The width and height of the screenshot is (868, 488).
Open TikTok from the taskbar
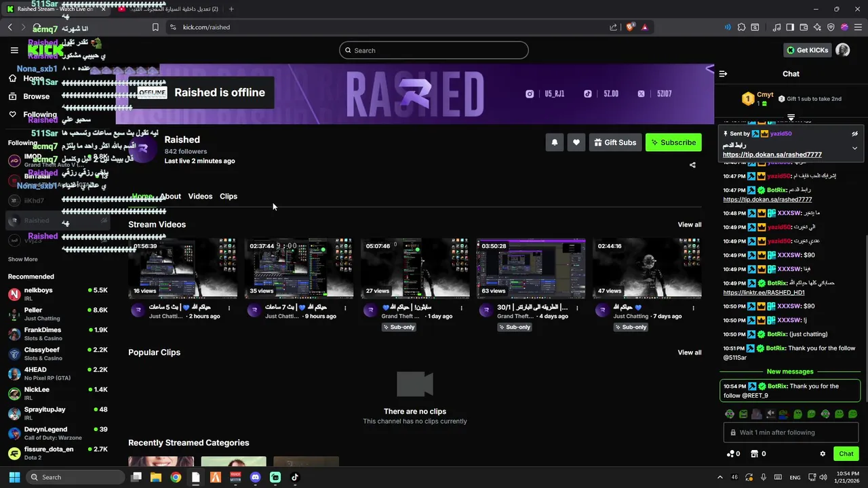(x=295, y=477)
